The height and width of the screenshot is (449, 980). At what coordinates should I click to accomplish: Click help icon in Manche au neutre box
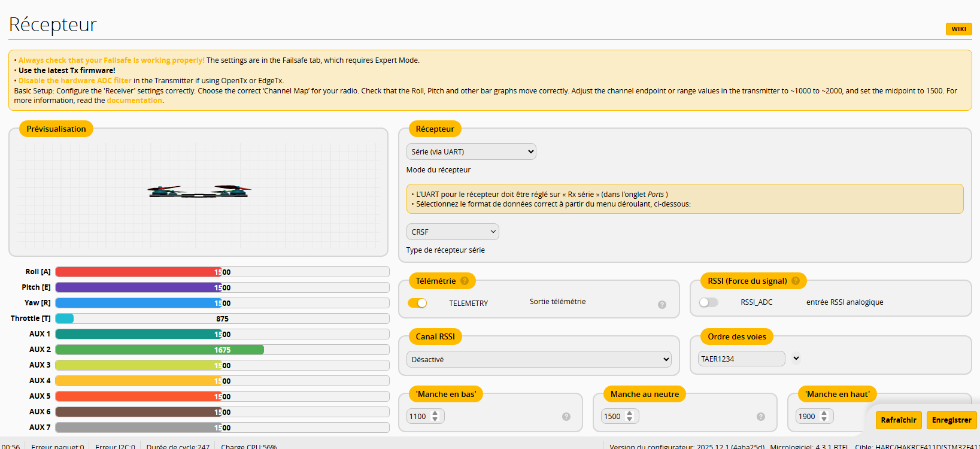pos(761,417)
